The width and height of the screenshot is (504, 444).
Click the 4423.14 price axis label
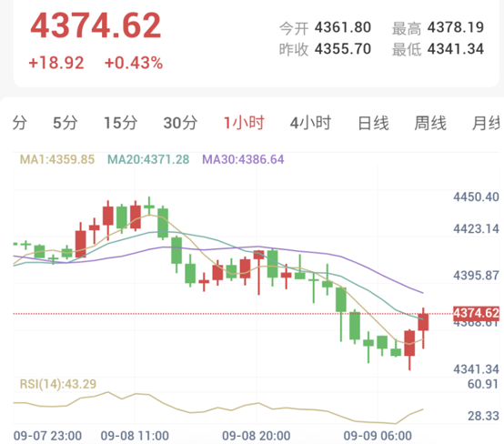pos(476,229)
